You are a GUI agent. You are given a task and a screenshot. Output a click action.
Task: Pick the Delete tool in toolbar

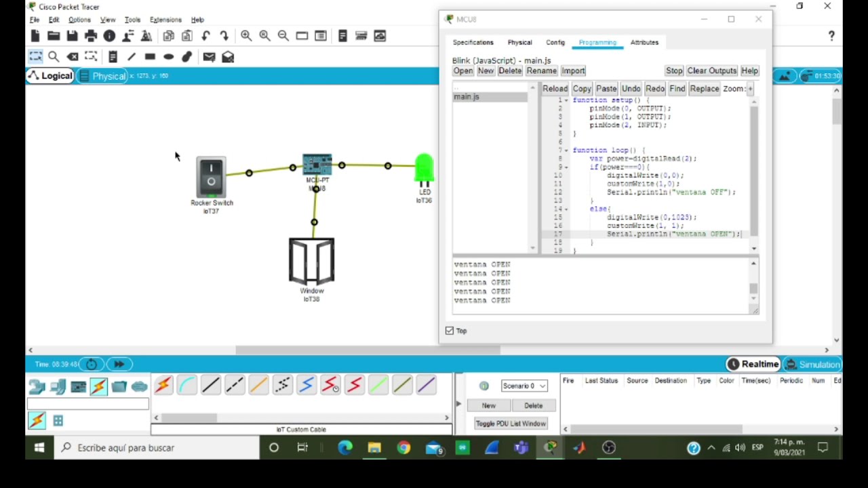pyautogui.click(x=73, y=57)
